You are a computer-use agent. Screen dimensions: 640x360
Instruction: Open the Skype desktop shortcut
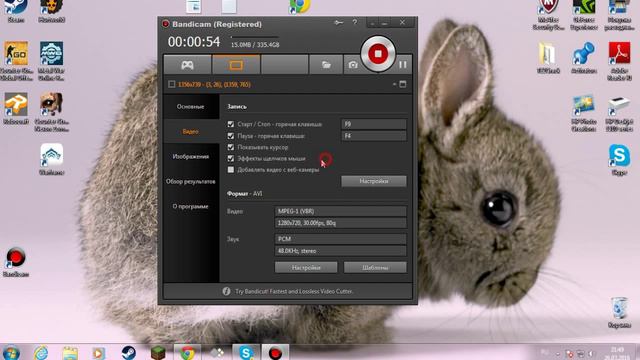point(619,159)
